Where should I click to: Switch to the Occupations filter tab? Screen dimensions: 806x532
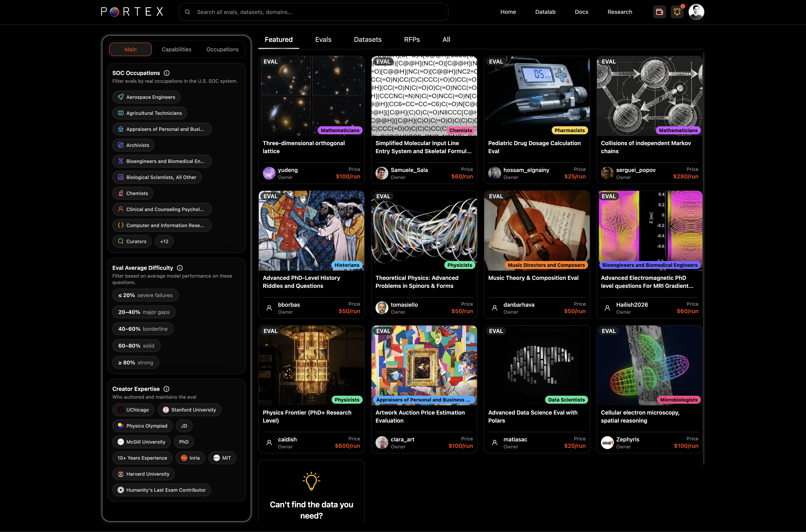222,50
